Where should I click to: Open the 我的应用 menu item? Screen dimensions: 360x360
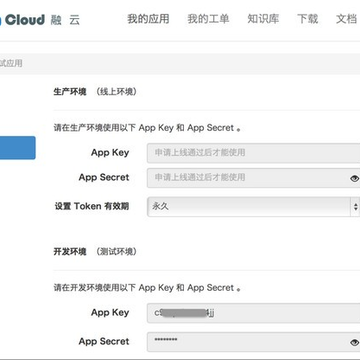coord(148,19)
